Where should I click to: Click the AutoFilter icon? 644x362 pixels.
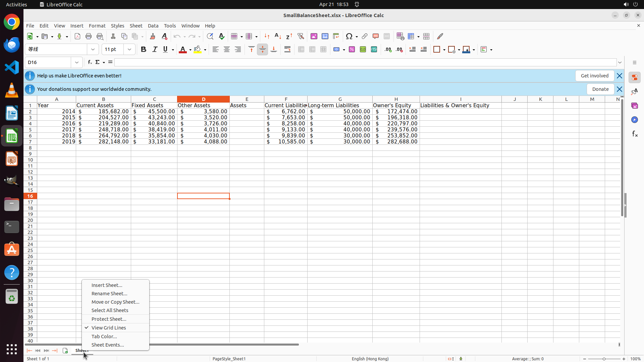[301, 36]
